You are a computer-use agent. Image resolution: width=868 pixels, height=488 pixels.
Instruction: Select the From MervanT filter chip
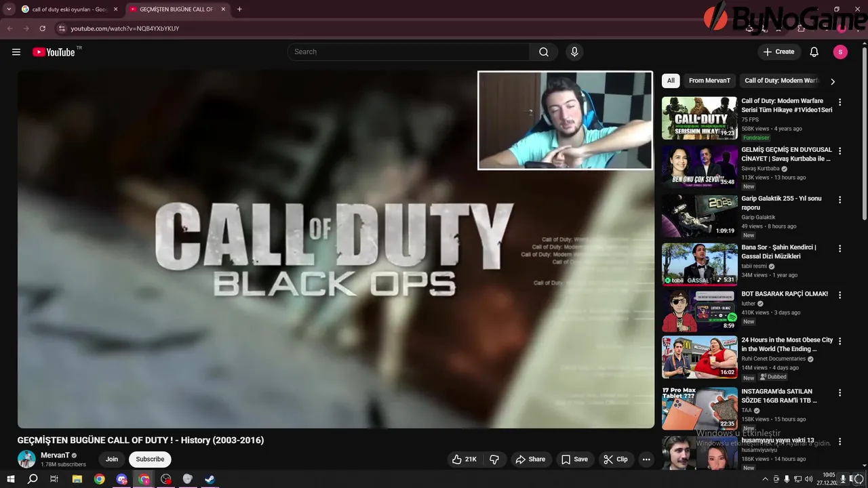tap(709, 81)
